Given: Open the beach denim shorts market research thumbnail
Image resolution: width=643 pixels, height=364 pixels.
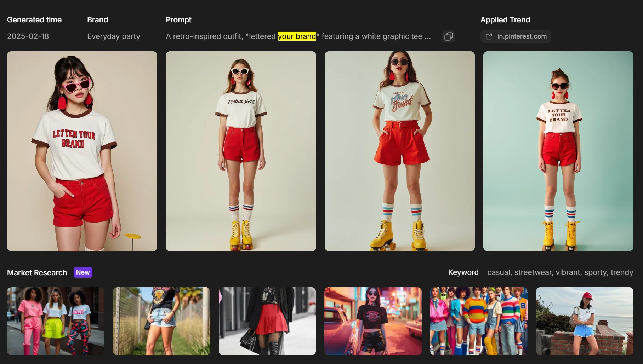Looking at the screenshot, I should click(x=584, y=321).
